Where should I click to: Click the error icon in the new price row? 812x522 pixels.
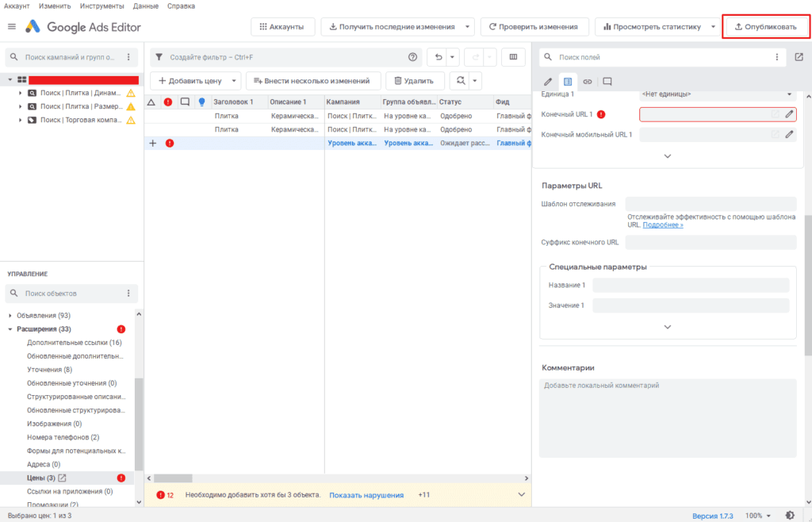point(170,143)
